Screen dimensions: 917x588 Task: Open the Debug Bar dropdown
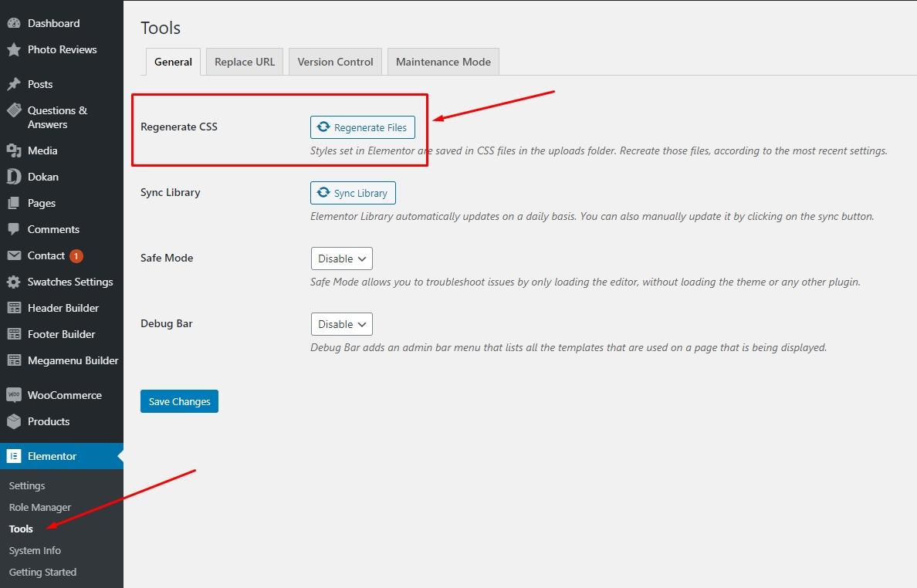(x=341, y=324)
